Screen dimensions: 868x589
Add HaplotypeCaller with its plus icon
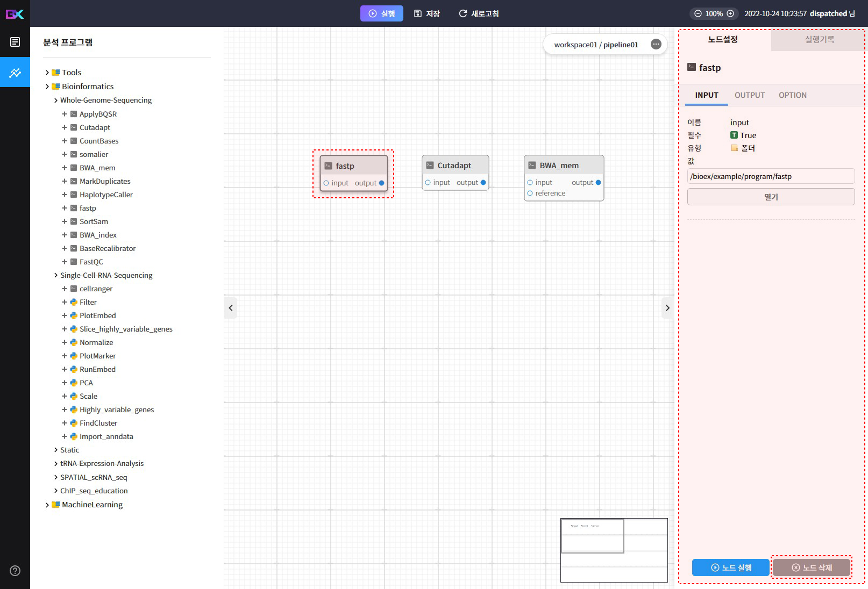point(65,195)
